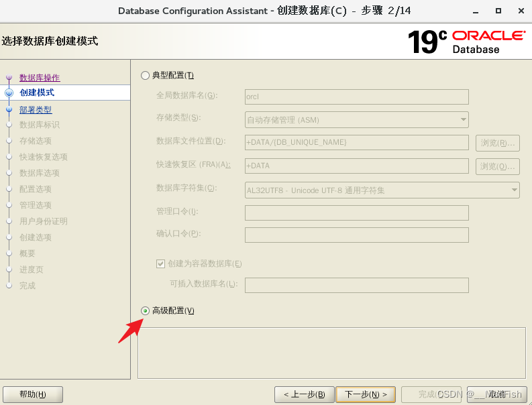The height and width of the screenshot is (405, 532).
Task: Click the 进度页 step label
Action: pyautogui.click(x=32, y=270)
